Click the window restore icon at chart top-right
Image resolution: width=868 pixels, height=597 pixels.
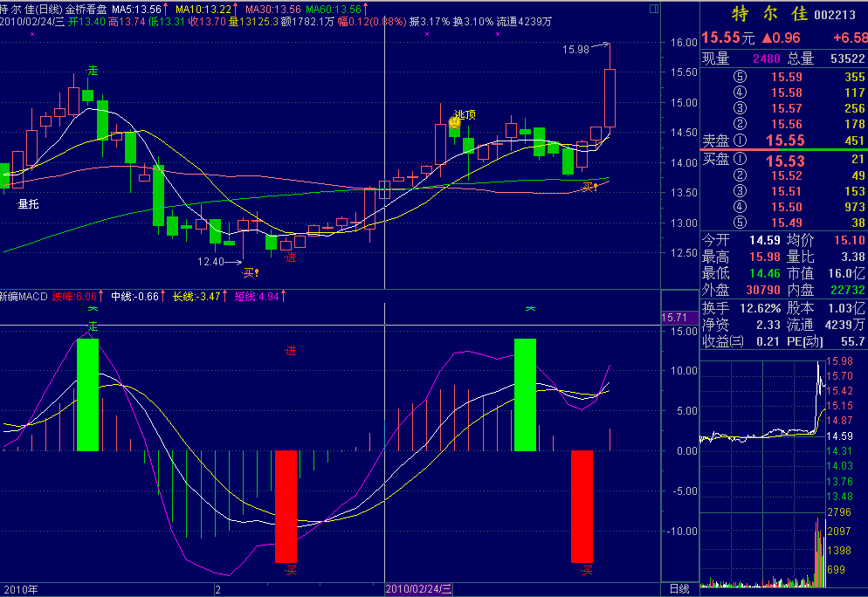(655, 9)
